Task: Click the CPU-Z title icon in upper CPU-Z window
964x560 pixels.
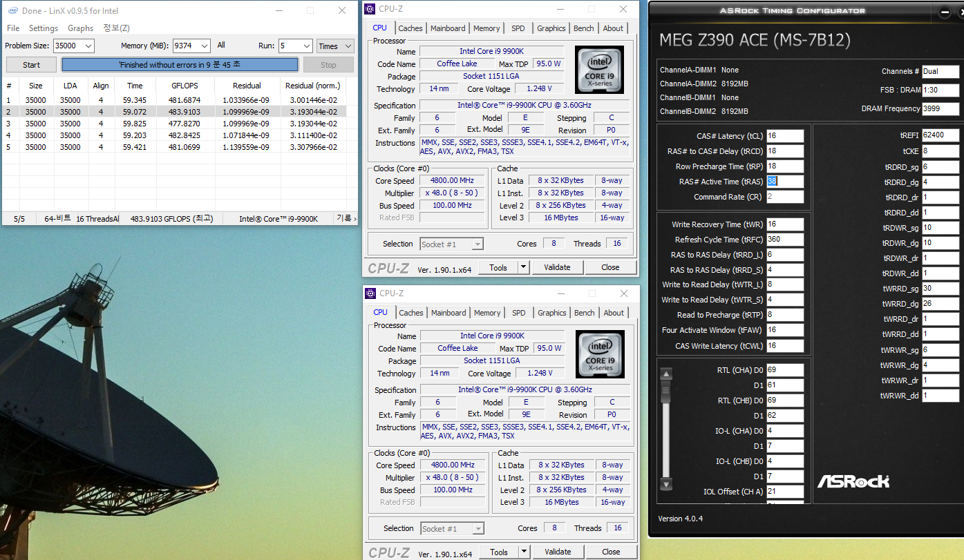Action: click(x=370, y=9)
